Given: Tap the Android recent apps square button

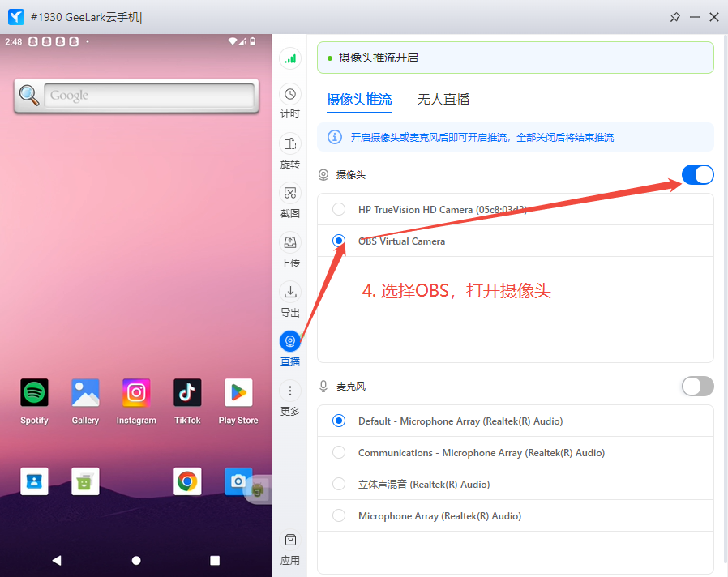Looking at the screenshot, I should click(x=215, y=560).
